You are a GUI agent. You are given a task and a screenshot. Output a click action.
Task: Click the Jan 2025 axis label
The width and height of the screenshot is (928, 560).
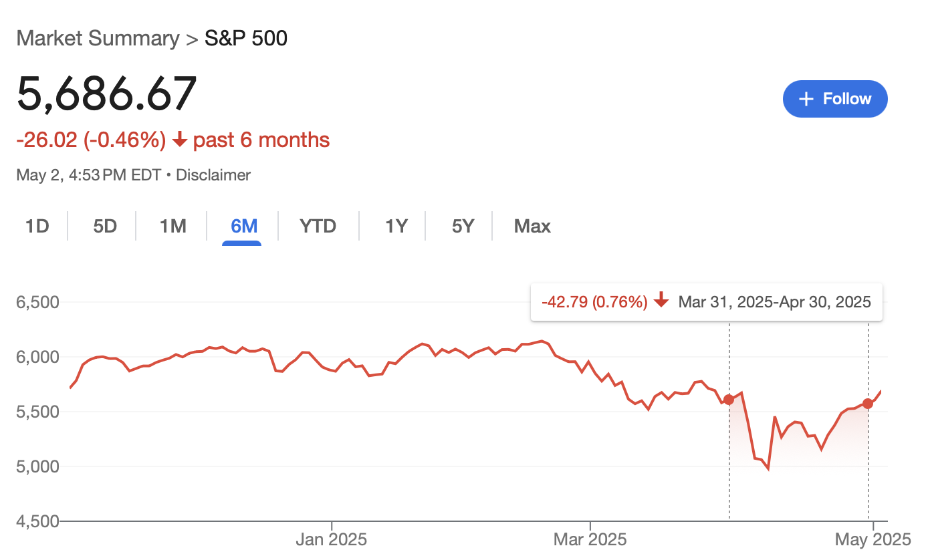pyautogui.click(x=331, y=539)
